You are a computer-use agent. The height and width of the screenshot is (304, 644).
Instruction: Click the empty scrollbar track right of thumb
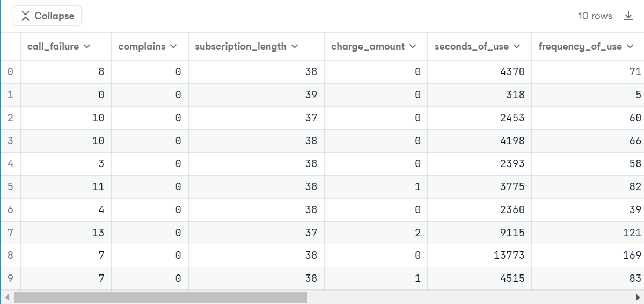[x=470, y=297]
